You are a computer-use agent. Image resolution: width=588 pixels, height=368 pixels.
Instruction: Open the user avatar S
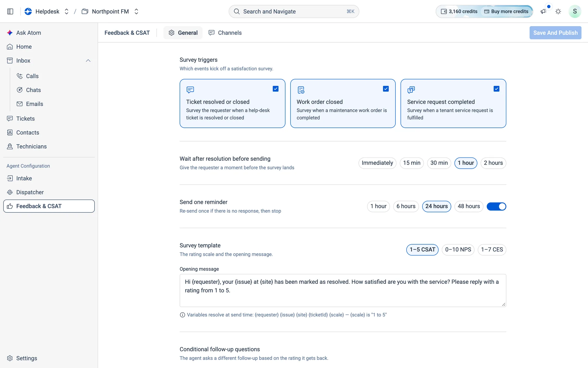575,11
